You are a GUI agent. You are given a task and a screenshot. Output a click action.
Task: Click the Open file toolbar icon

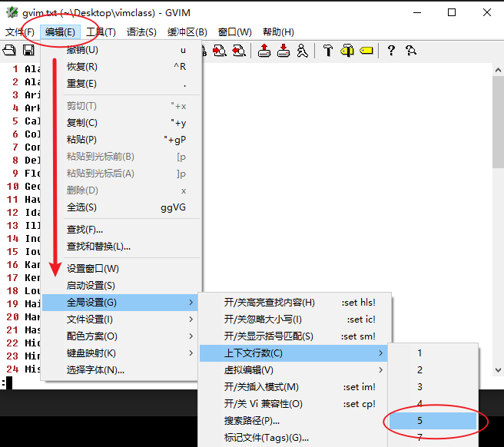click(x=9, y=50)
